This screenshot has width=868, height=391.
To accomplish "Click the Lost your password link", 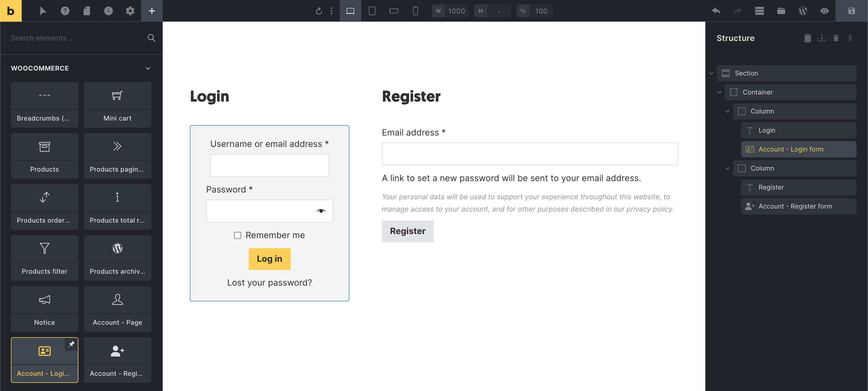I will pyautogui.click(x=269, y=282).
